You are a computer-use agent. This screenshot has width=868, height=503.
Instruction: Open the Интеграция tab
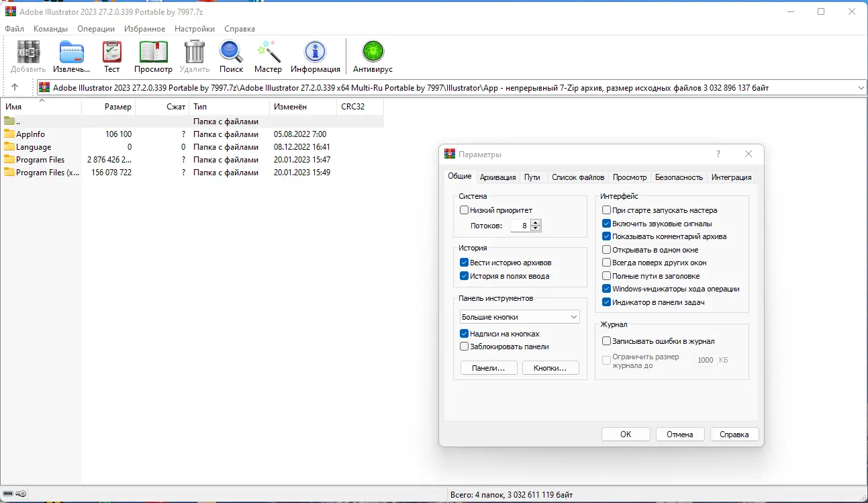[x=732, y=177]
